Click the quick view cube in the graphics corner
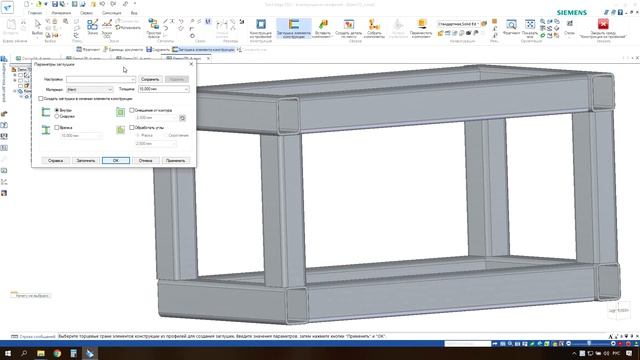Screen dimensions: 640x360 pos(618,310)
